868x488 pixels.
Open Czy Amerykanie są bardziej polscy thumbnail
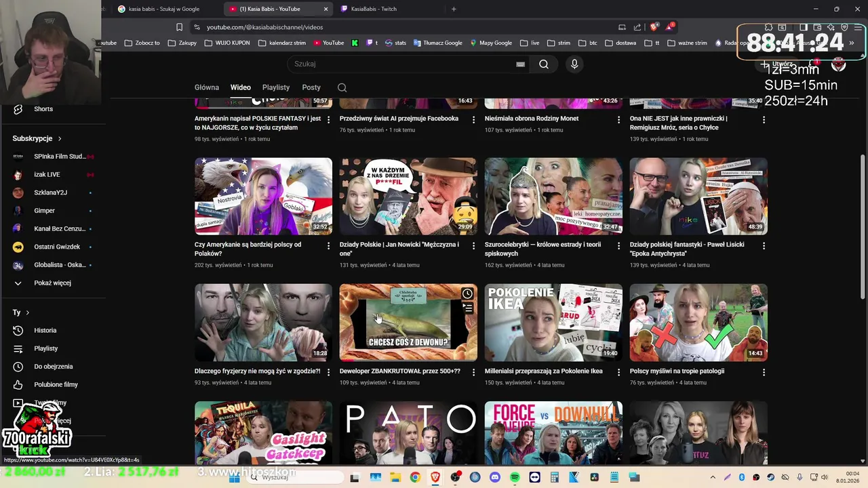pos(263,197)
